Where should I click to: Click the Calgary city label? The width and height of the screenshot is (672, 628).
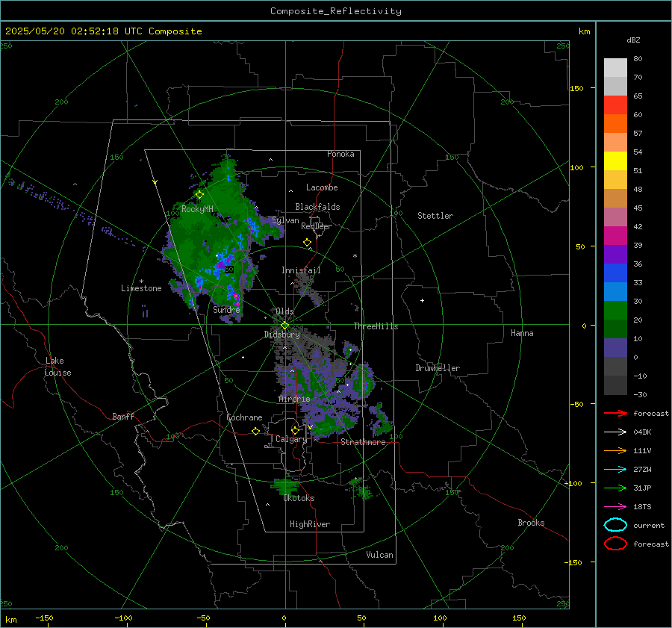(x=291, y=439)
